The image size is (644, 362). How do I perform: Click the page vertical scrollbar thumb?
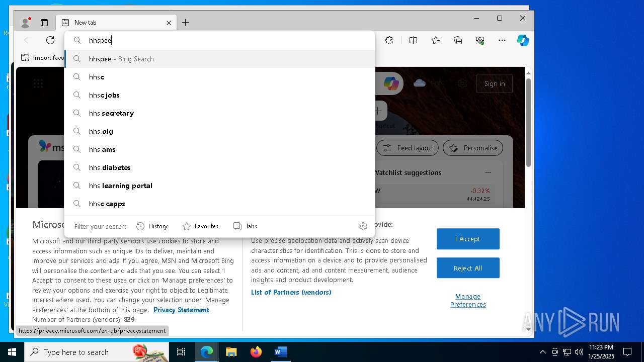coord(528,123)
